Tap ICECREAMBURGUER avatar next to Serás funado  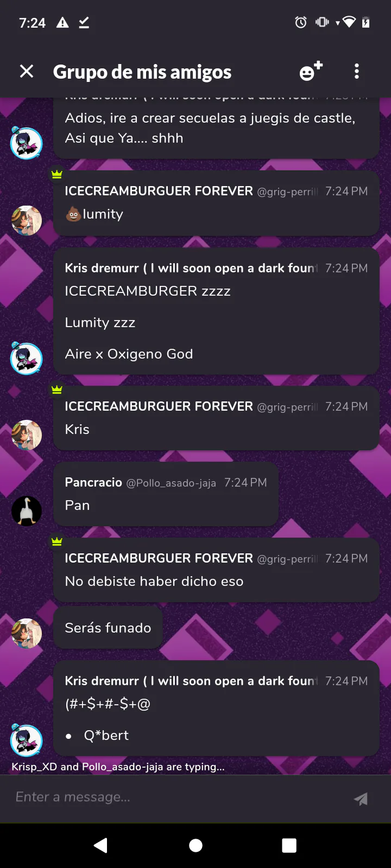click(x=27, y=633)
